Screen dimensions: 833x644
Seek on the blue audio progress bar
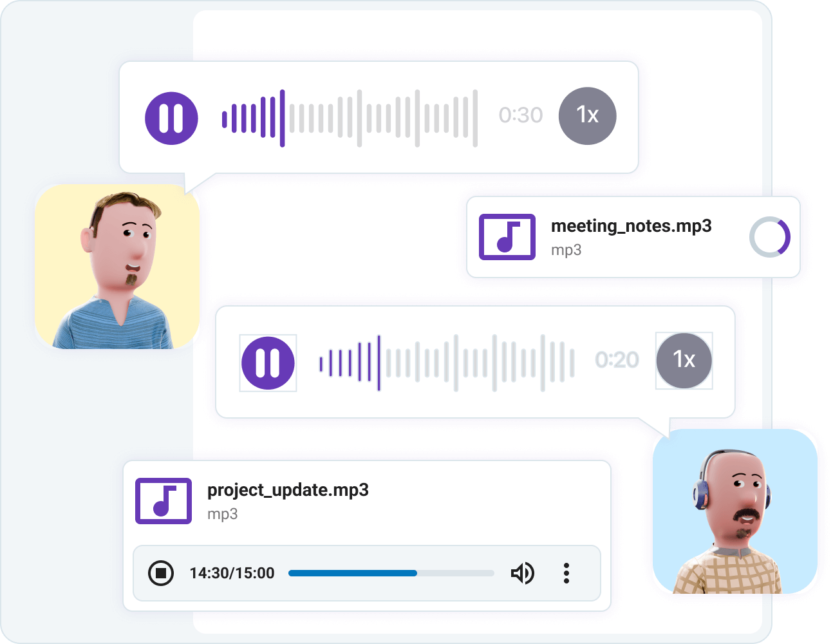[391, 573]
